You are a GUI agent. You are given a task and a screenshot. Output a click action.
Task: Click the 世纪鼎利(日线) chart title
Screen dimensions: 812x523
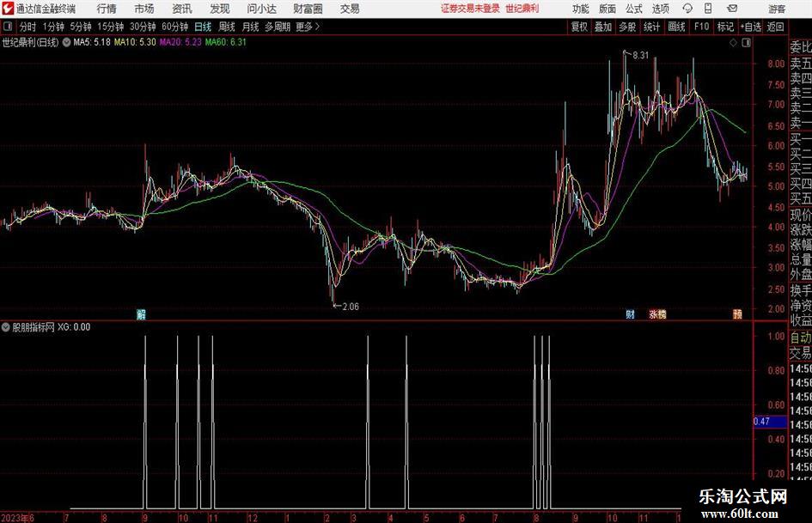click(31, 42)
